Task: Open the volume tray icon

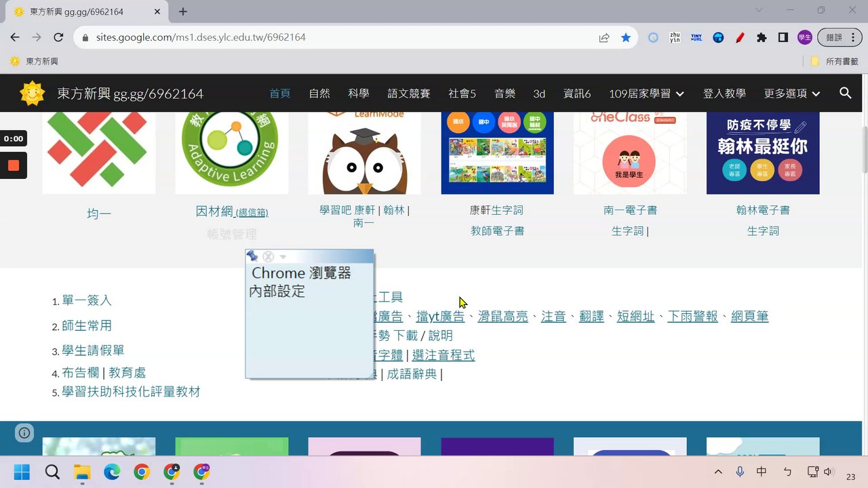Action: pos(828,472)
